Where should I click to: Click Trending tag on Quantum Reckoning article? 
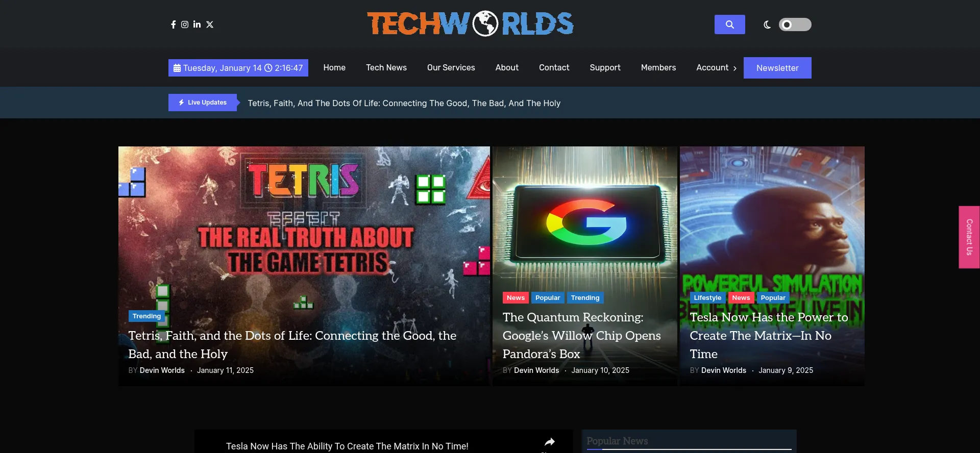coord(585,298)
